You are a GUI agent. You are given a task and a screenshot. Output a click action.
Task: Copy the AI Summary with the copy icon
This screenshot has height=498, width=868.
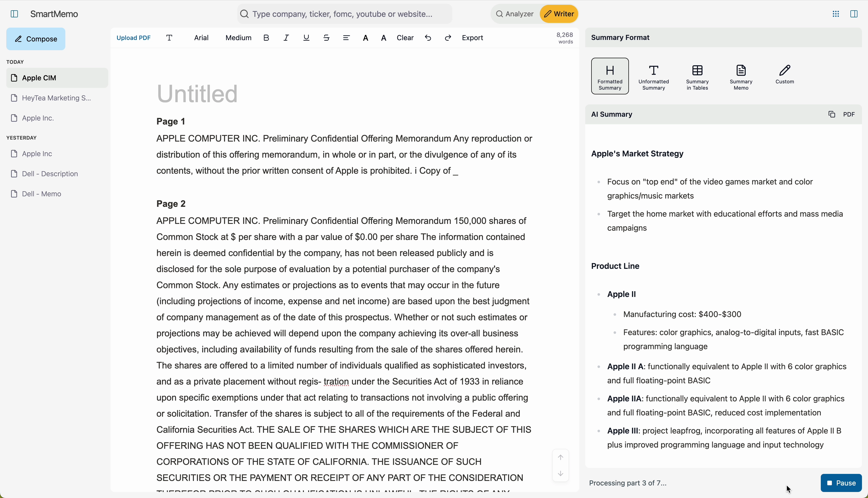pyautogui.click(x=832, y=114)
